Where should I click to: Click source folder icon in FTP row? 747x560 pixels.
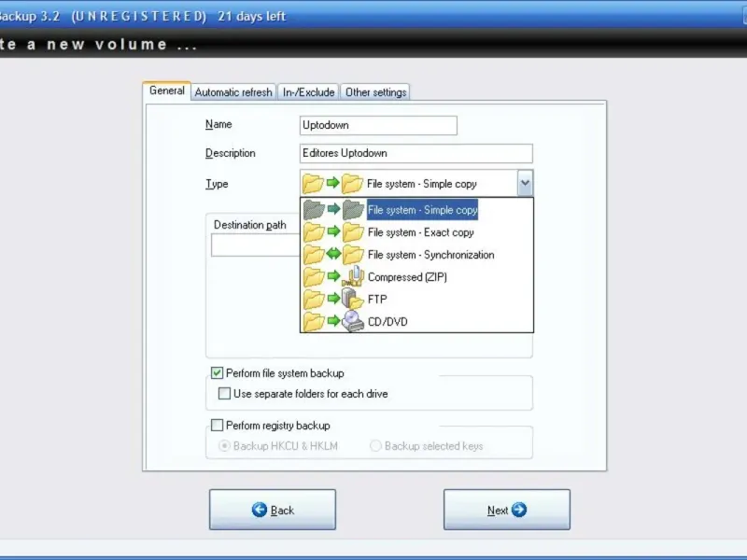(314, 300)
